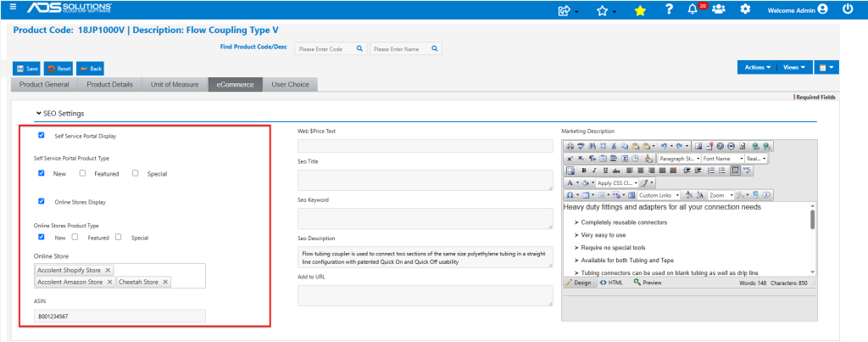
Task: Open the hamburger menu in the header
Action: pos(14,8)
